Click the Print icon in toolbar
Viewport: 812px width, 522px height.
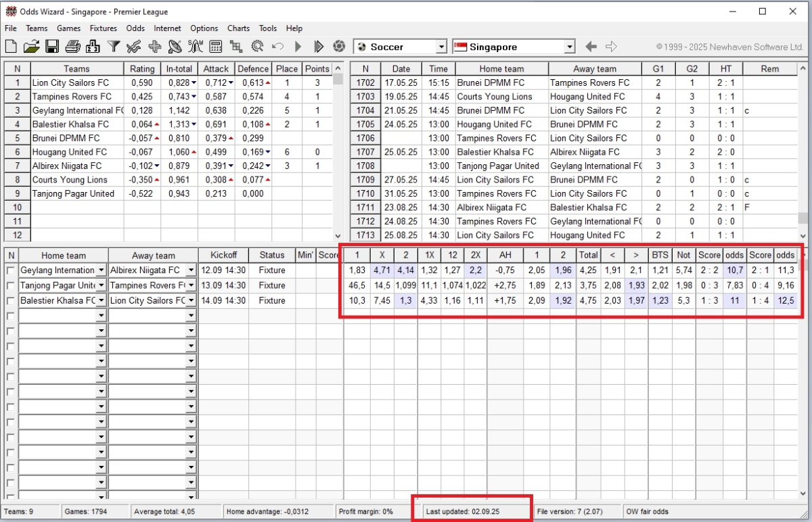pyautogui.click(x=73, y=47)
